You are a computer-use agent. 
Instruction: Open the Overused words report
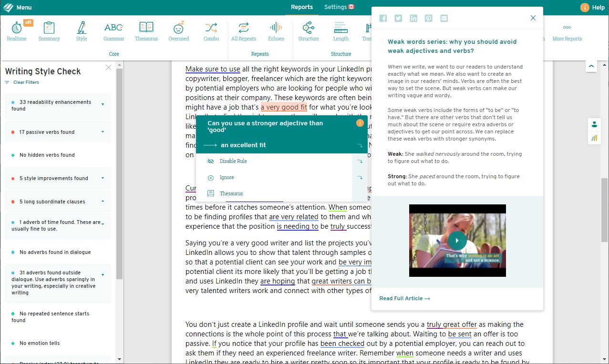178,31
